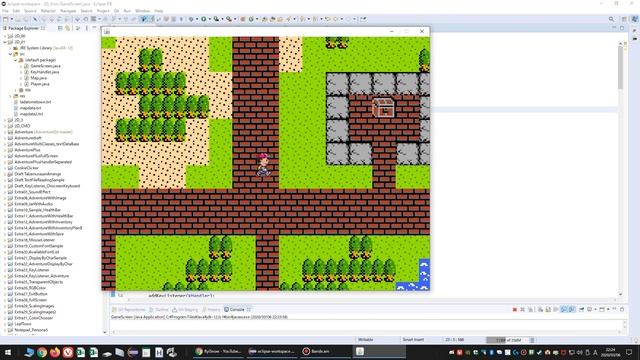
Task: Select KeyHandler.java file
Action: click(x=44, y=72)
